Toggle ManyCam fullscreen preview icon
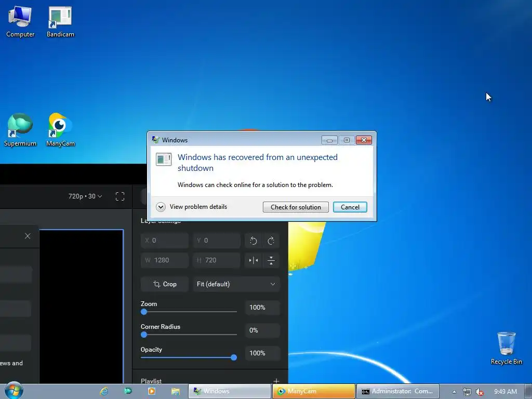532x399 pixels. coord(120,196)
